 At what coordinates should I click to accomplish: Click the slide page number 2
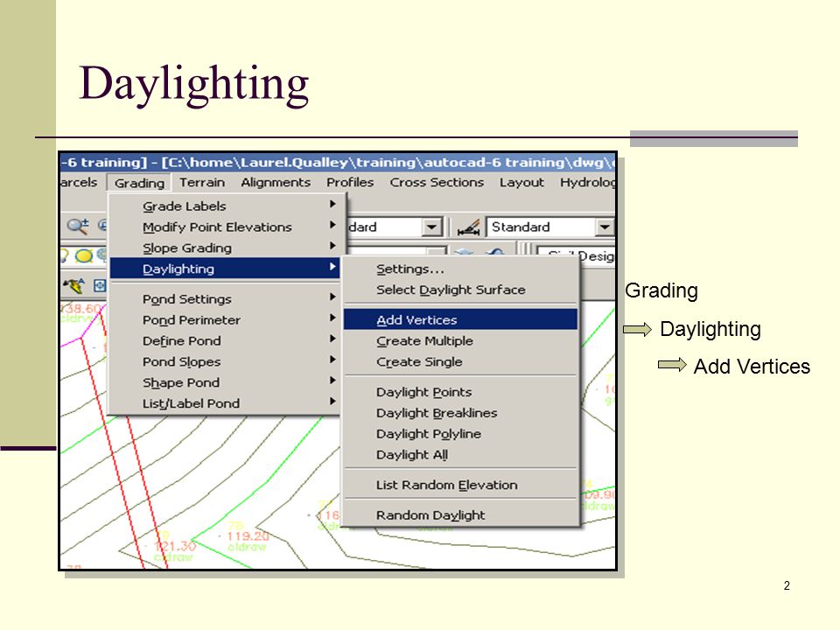pos(787,585)
